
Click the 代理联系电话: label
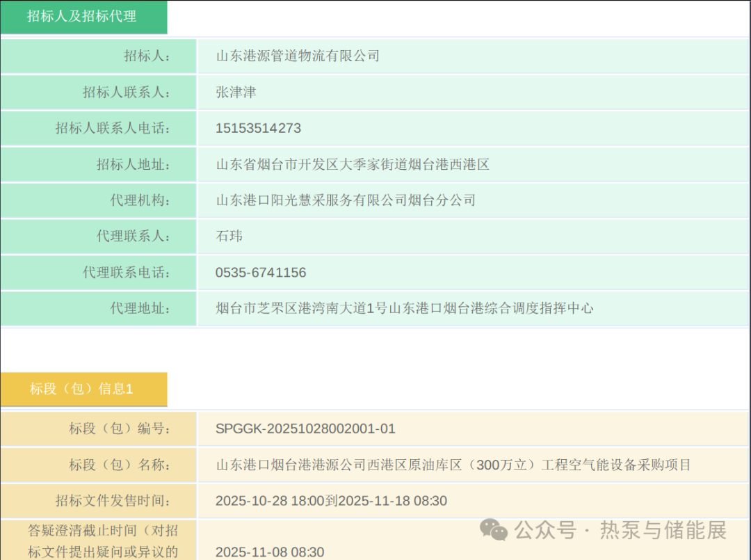(x=127, y=273)
